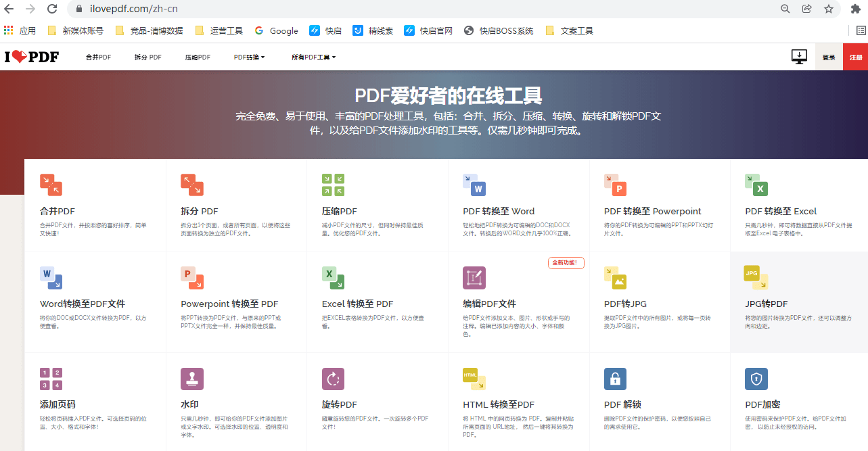Bookmark this page with the star icon
Screen dimensions: 868x451
pyautogui.click(x=828, y=9)
